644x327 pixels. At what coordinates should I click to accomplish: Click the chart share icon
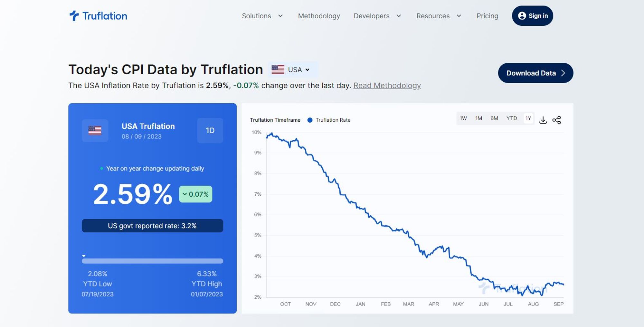point(557,119)
